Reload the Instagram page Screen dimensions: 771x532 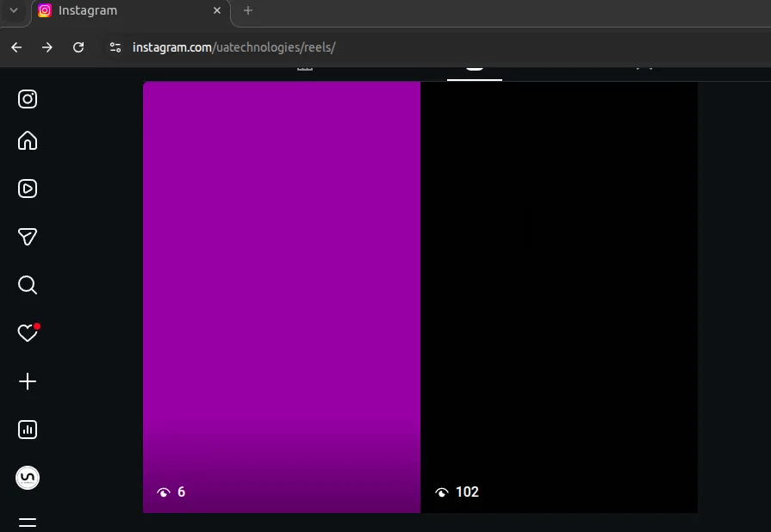[x=78, y=47]
